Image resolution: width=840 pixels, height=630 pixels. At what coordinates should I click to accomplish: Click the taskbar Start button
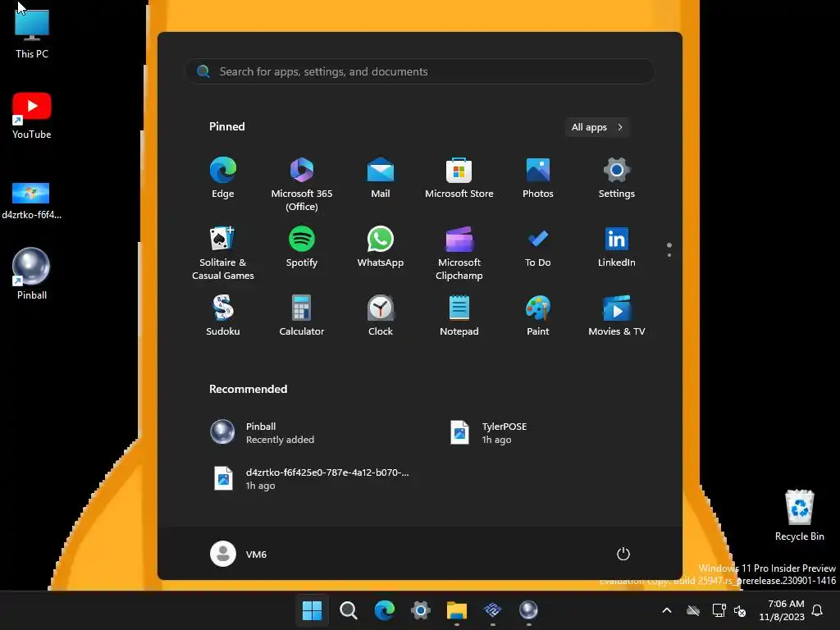coord(312,609)
